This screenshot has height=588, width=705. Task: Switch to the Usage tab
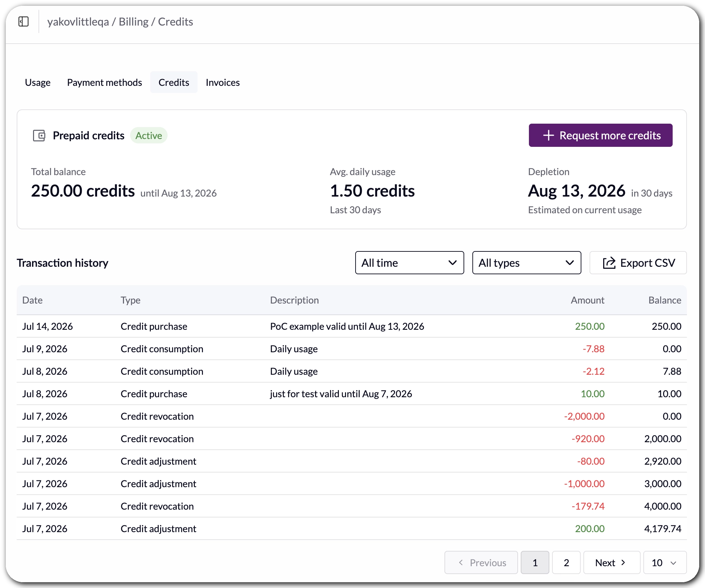click(38, 82)
